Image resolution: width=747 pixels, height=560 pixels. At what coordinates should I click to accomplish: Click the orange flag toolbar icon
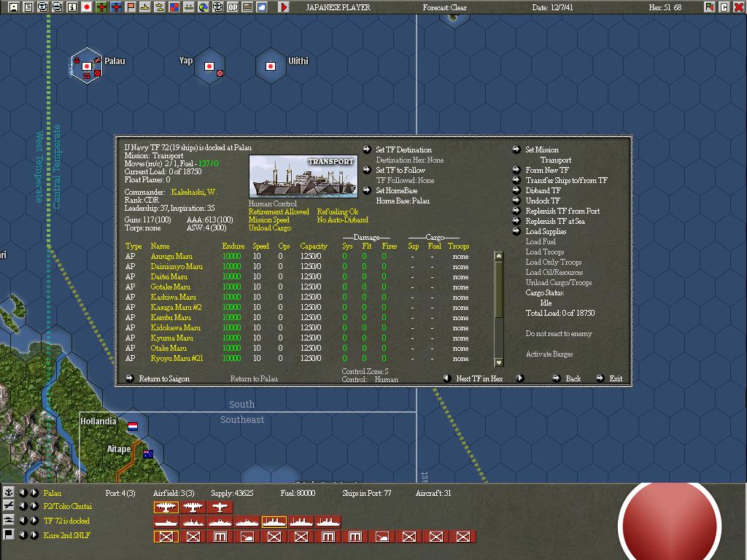(x=131, y=7)
